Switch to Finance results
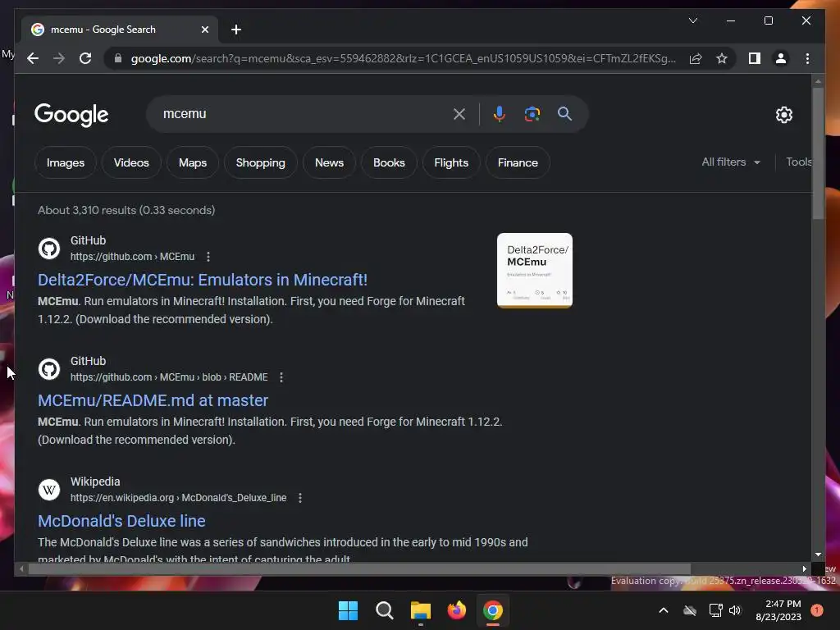 tap(518, 162)
